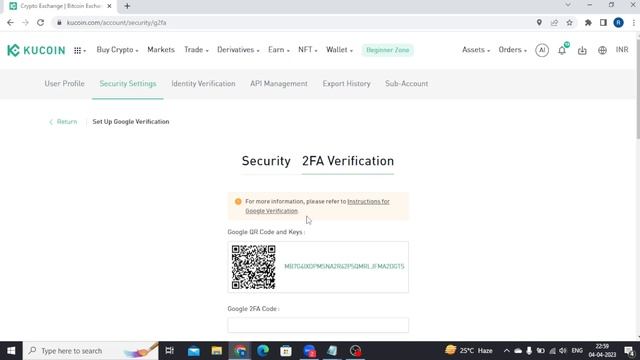Open the Chrome profile avatar R
This screenshot has width=640, height=360.
[x=618, y=22]
